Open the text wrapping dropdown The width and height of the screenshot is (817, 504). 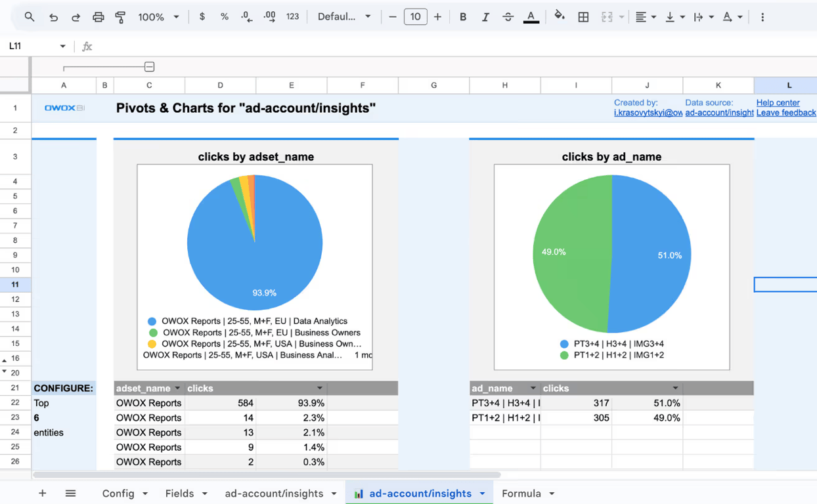[x=703, y=17]
